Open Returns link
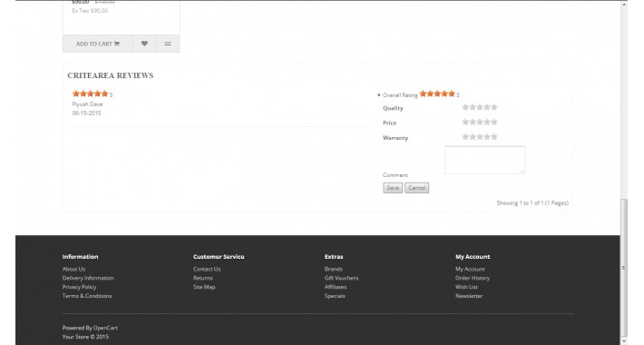This screenshot has width=644, height=345. [x=203, y=278]
